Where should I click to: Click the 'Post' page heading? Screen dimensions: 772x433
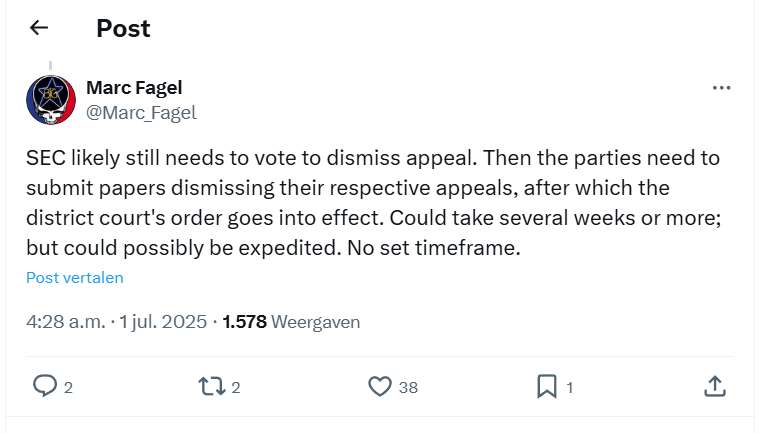pos(123,28)
